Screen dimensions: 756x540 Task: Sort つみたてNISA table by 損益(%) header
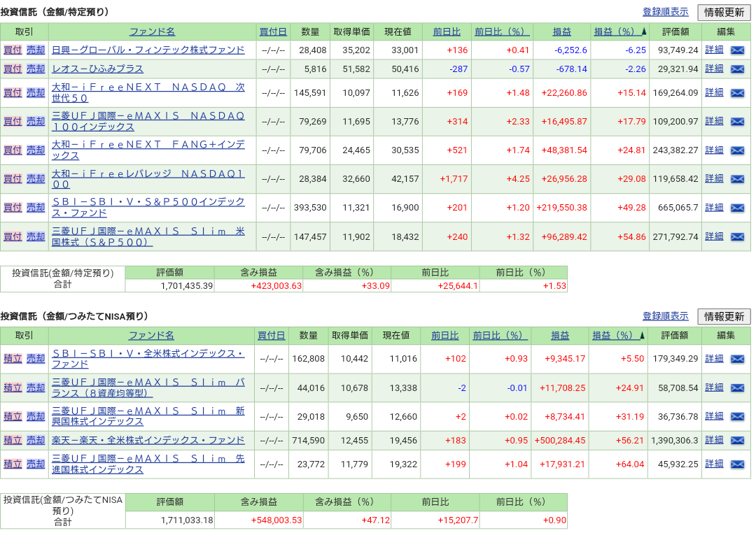coord(618,335)
